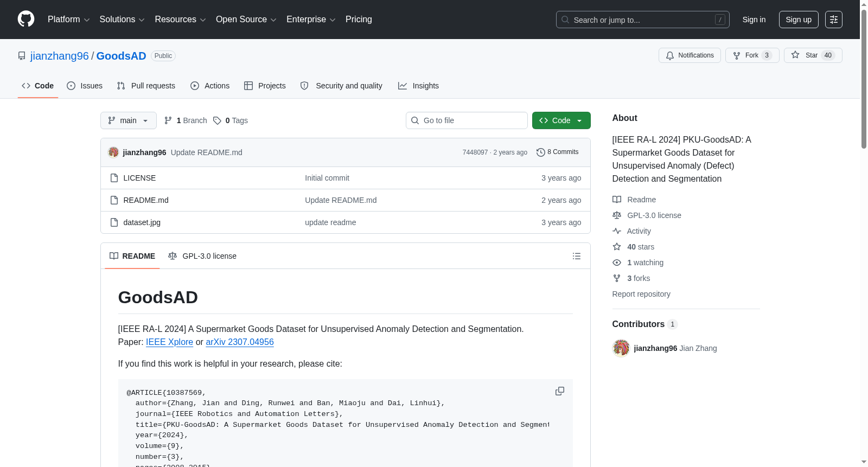Select the README tab in file viewer
Image resolution: width=868 pixels, height=467 pixels.
point(132,256)
